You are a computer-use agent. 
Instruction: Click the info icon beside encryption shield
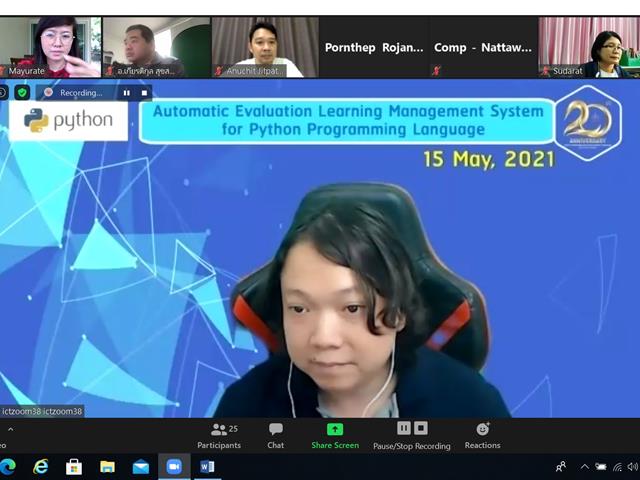(x=3, y=93)
